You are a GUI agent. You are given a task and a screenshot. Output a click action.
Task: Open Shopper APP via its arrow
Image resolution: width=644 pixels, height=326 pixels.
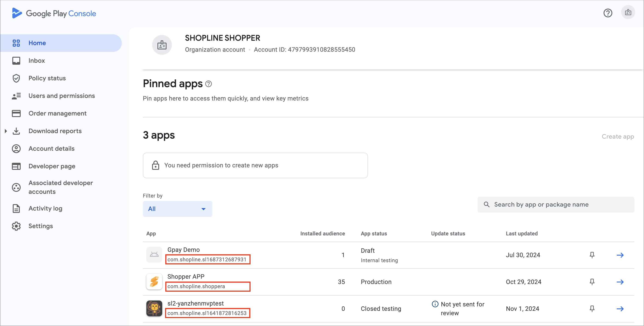[620, 282]
